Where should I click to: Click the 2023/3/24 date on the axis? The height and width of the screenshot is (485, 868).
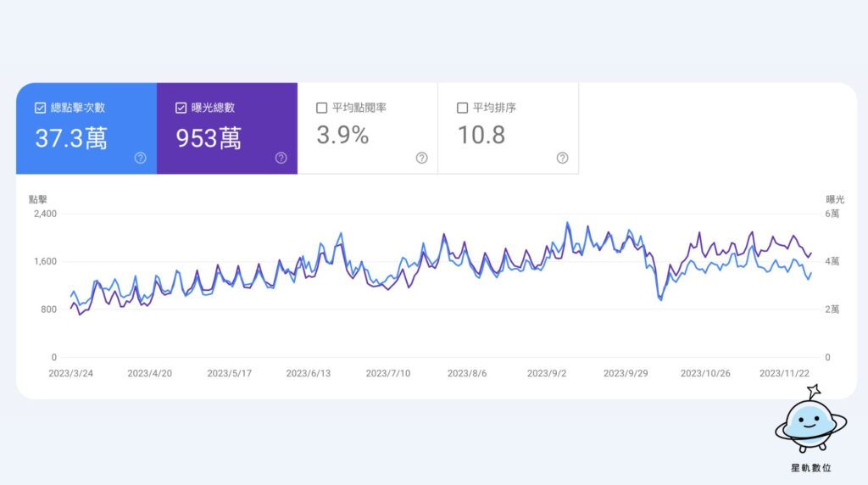tap(71, 373)
